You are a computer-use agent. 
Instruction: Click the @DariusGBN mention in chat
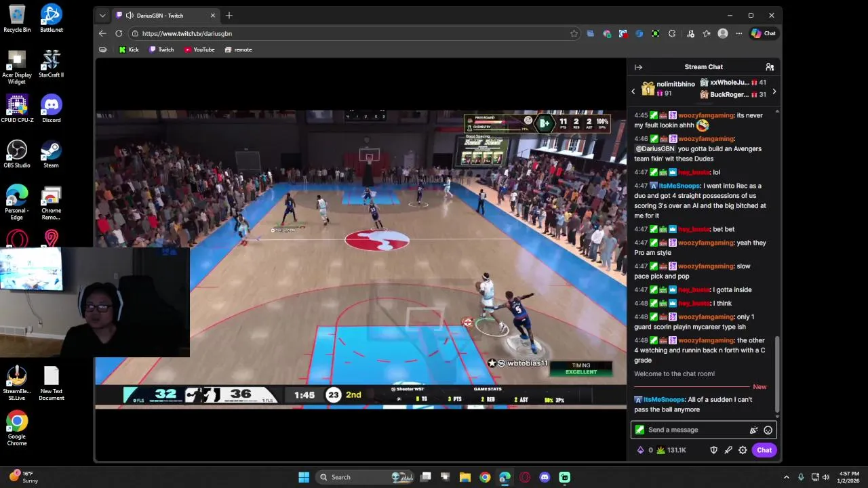point(654,149)
